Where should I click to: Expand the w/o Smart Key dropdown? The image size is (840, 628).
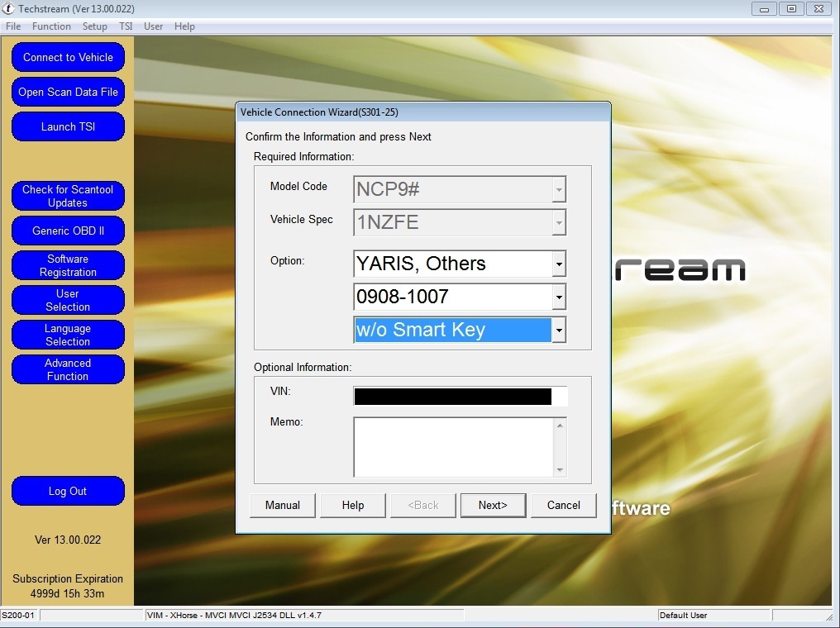tap(559, 330)
